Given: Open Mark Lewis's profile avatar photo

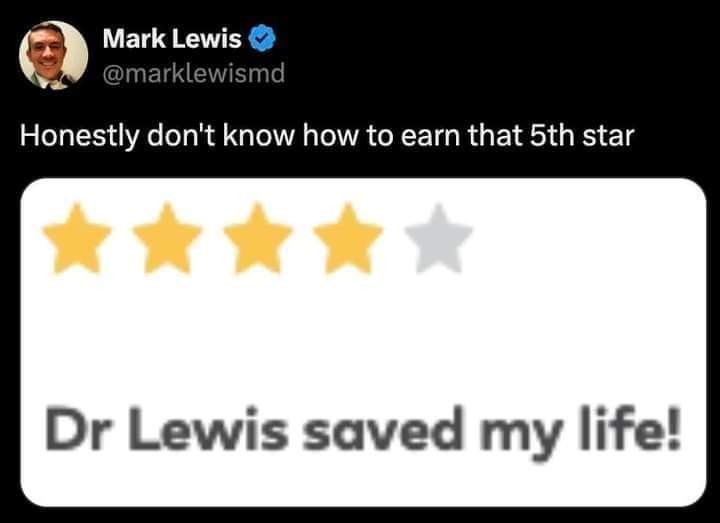Looking at the screenshot, I should [54, 55].
